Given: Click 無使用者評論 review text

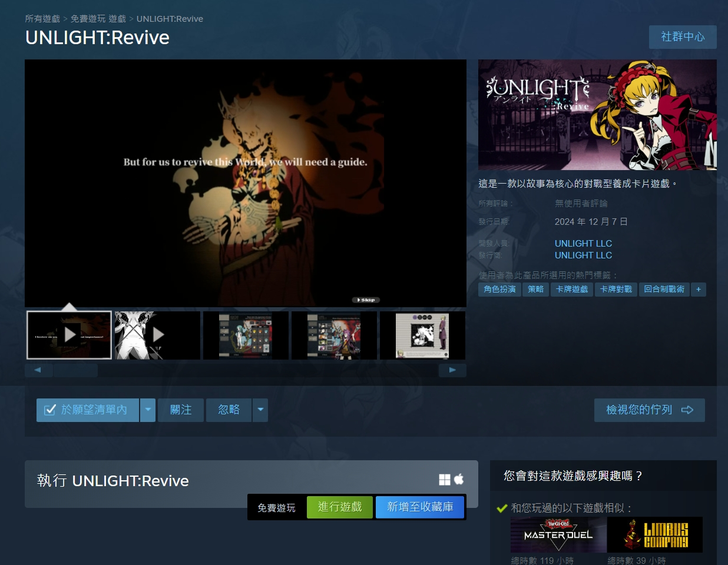Looking at the screenshot, I should pos(581,203).
